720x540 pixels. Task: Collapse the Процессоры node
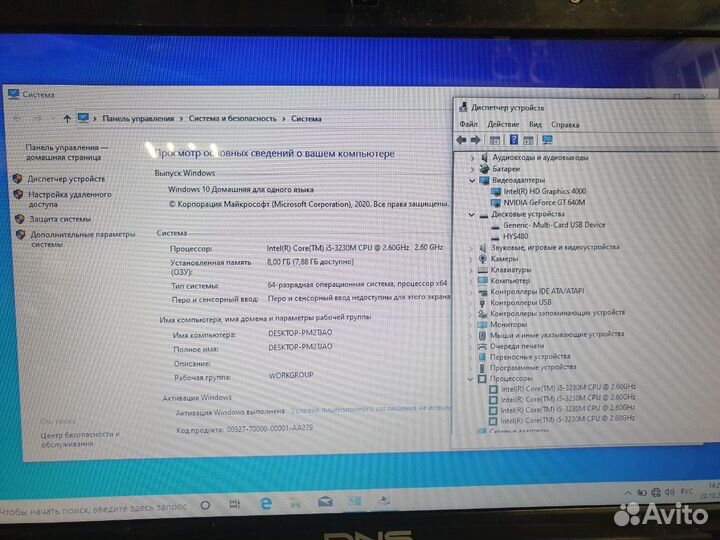pyautogui.click(x=470, y=379)
